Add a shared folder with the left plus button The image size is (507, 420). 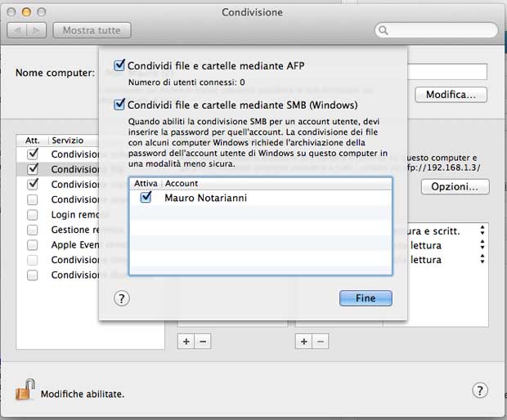pyautogui.click(x=186, y=342)
